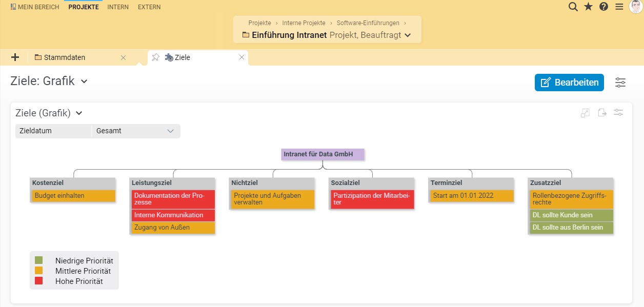Image resolution: width=644 pixels, height=307 pixels.
Task: Add a new tab with plus icon
Action: point(15,57)
